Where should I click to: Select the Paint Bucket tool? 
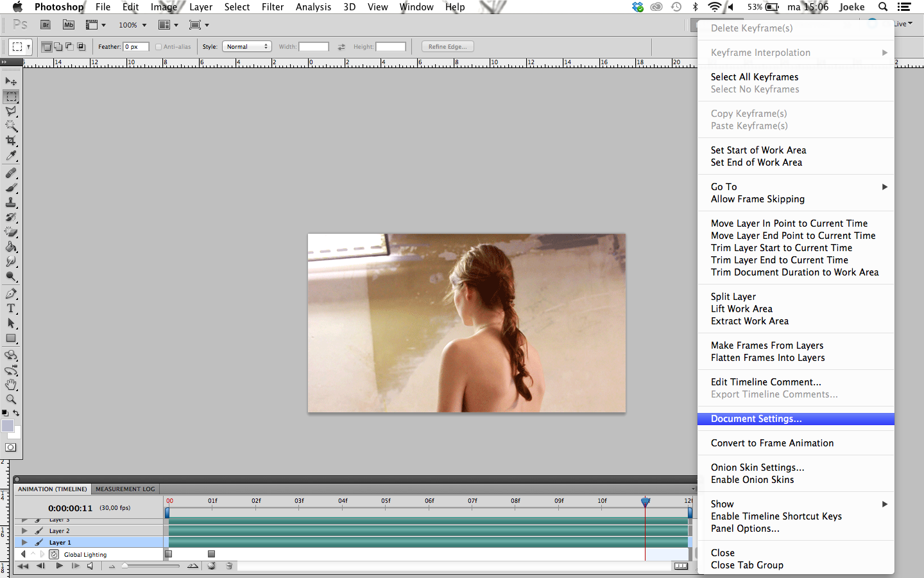click(11, 247)
